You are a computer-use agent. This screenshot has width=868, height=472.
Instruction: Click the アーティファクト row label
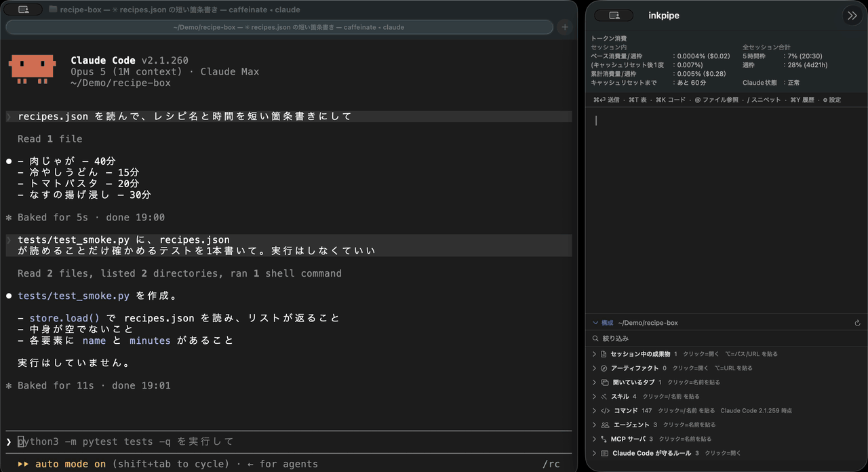click(x=635, y=368)
